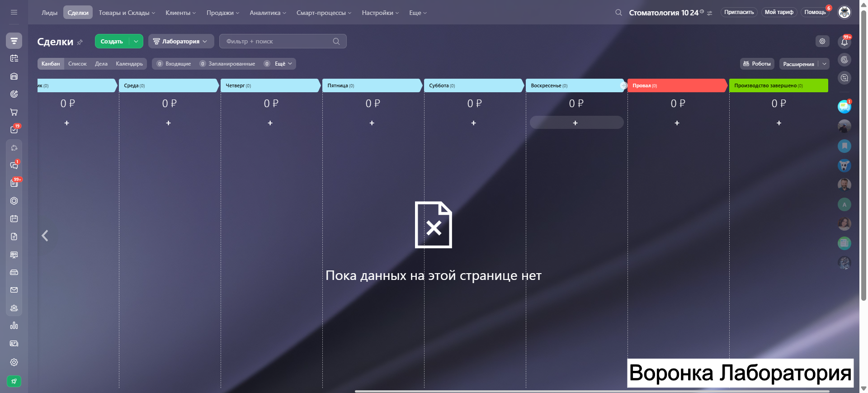The image size is (868, 393).
Task: Filter by Запланированные counter
Action: 228,64
